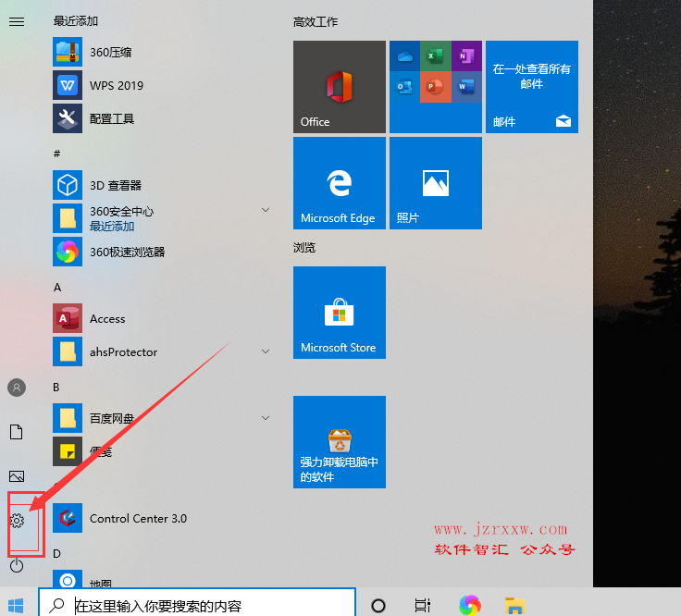Click the user account icon
The image size is (681, 616).
tap(17, 388)
